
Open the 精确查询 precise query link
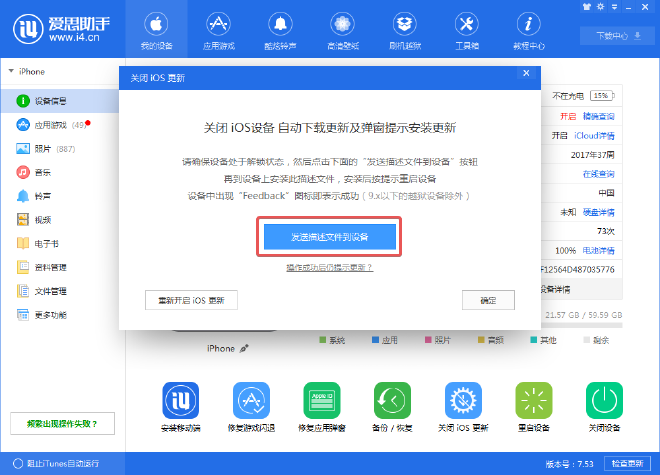pos(599,116)
